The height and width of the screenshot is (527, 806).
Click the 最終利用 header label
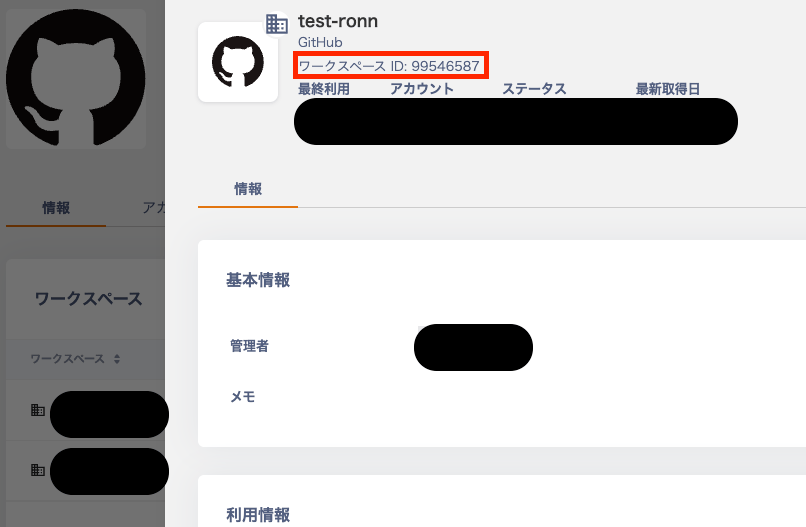point(324,89)
